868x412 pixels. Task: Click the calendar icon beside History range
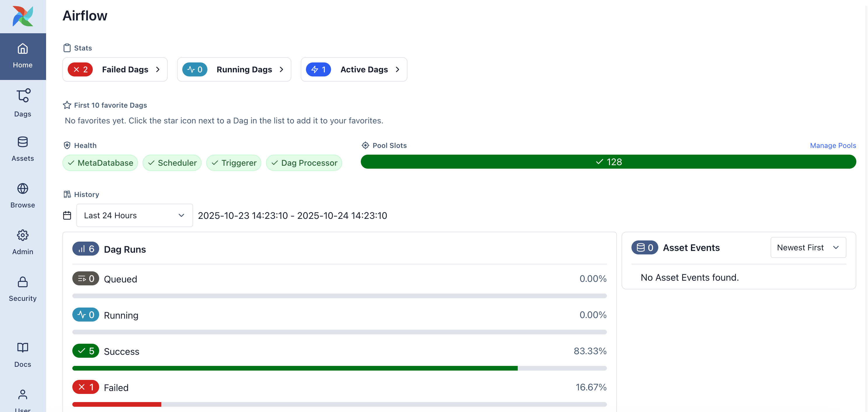tap(67, 215)
